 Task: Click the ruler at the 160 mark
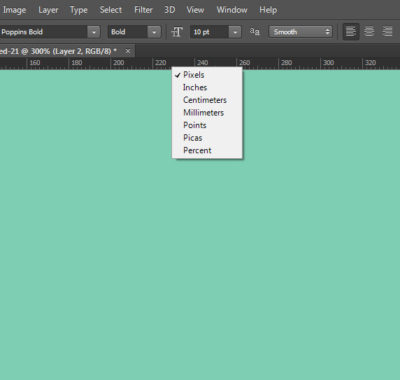pyautogui.click(x=35, y=63)
